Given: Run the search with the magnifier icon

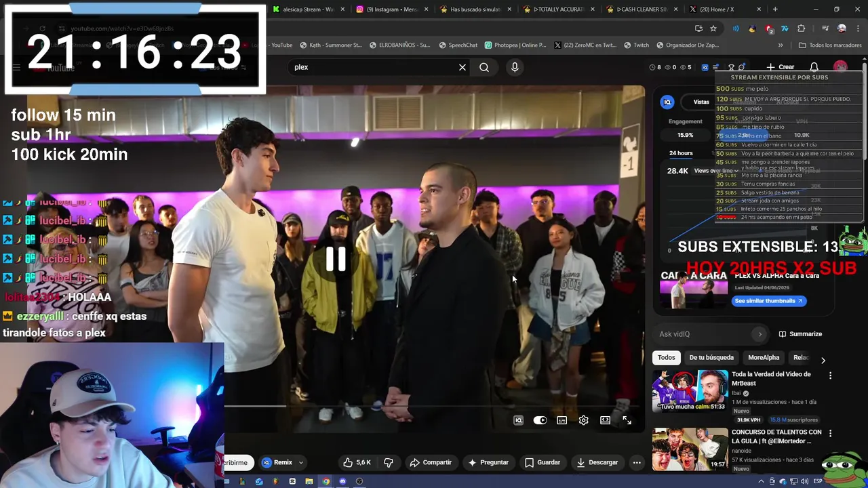Looking at the screenshot, I should (484, 67).
